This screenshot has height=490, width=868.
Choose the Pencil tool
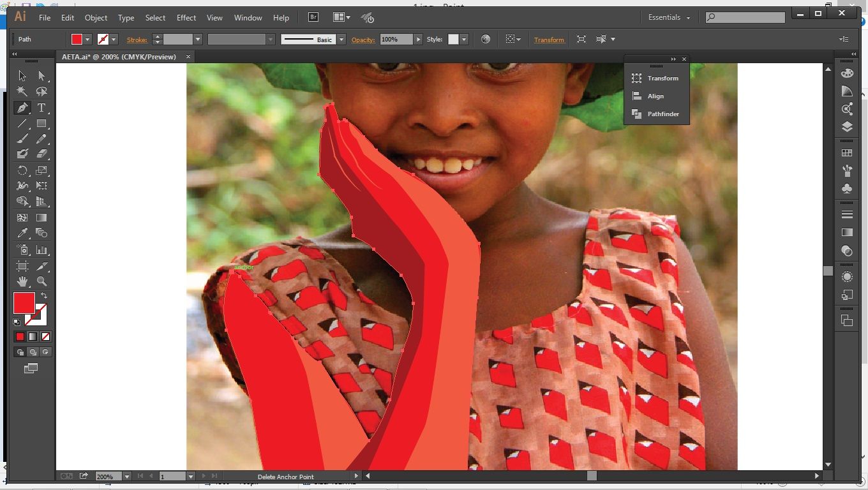41,138
